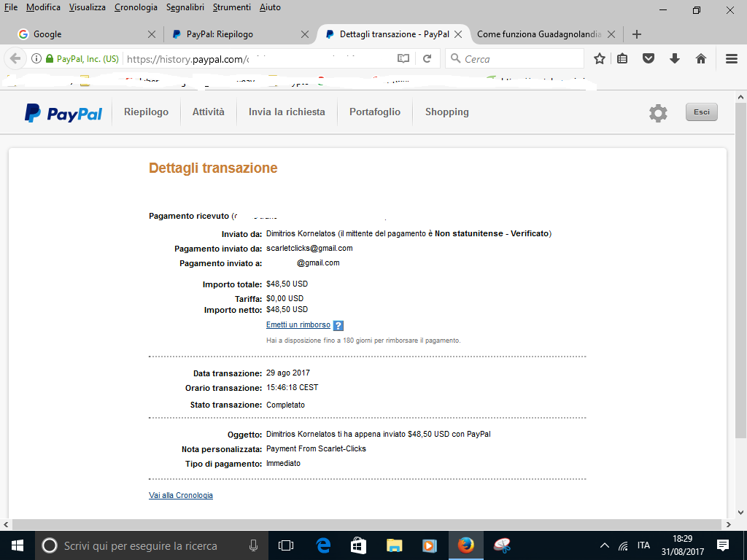Open the Modifica menu

pos(43,7)
